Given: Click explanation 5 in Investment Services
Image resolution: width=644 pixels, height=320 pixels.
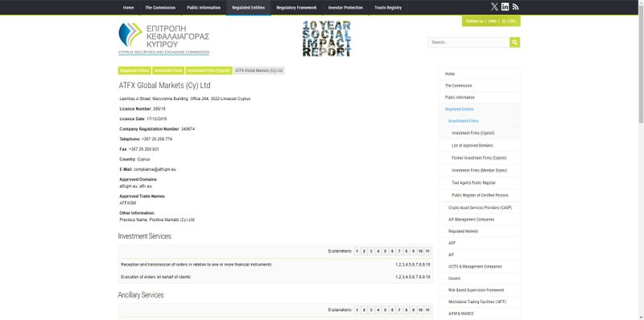Looking at the screenshot, I should click(x=386, y=251).
